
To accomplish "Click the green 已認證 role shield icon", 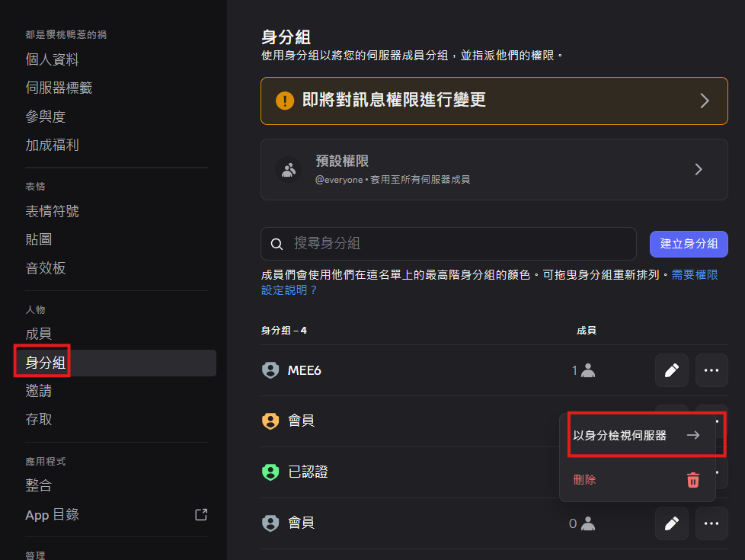I will point(270,472).
